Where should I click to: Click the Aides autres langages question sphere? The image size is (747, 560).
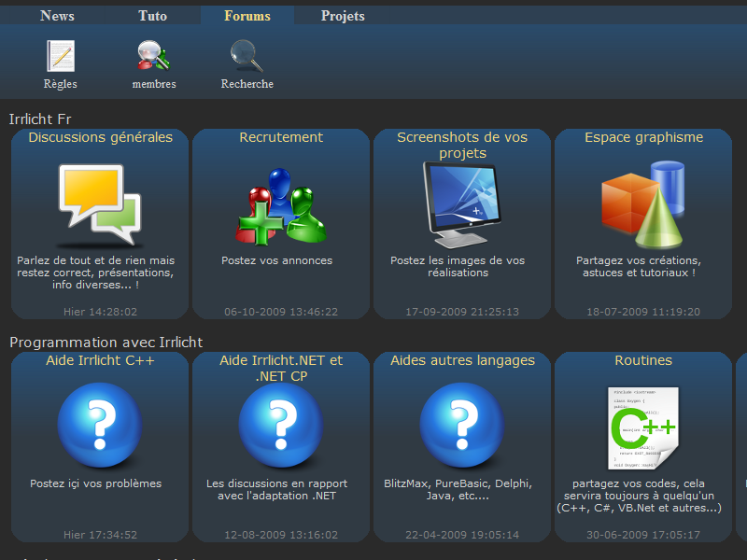pyautogui.click(x=461, y=426)
